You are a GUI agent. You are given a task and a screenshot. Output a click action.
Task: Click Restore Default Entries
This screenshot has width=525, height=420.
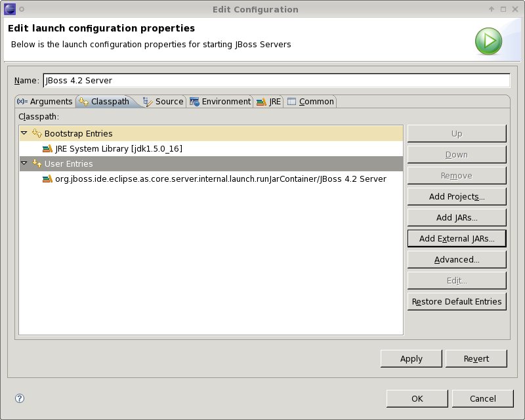457,301
